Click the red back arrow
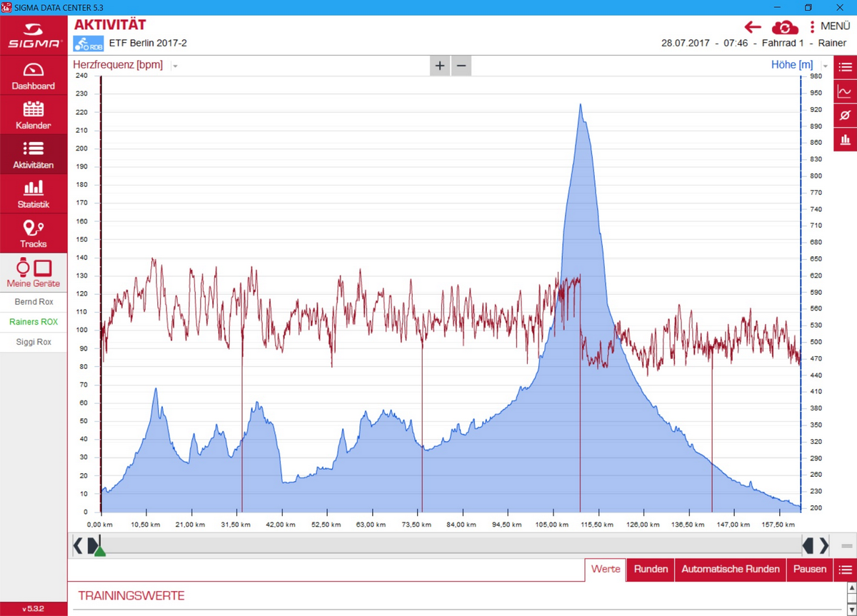 point(753,27)
